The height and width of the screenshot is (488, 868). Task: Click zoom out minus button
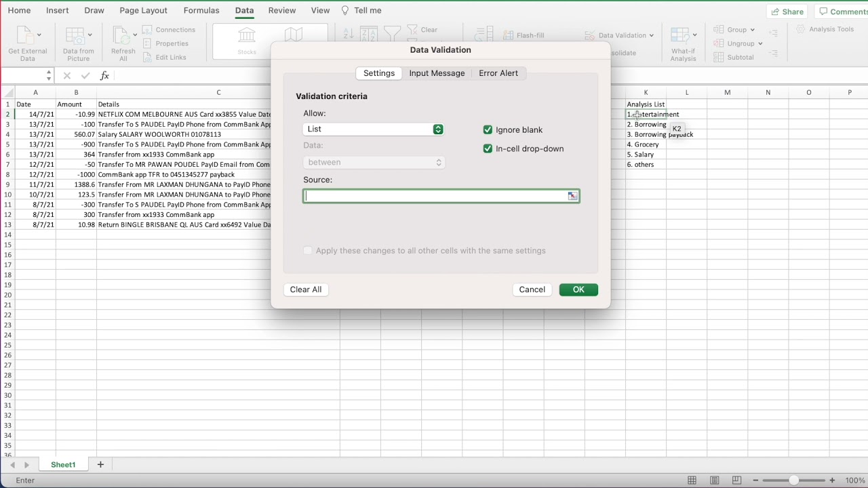point(755,481)
